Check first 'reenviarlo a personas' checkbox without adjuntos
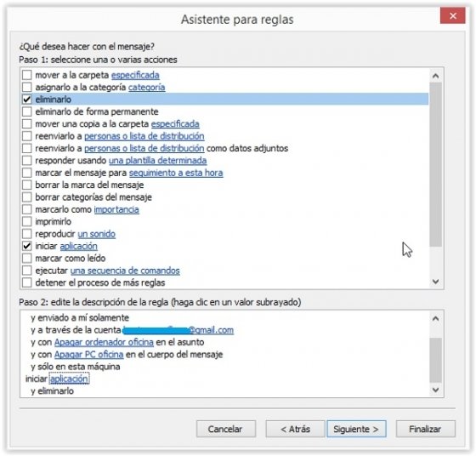 click(x=26, y=136)
